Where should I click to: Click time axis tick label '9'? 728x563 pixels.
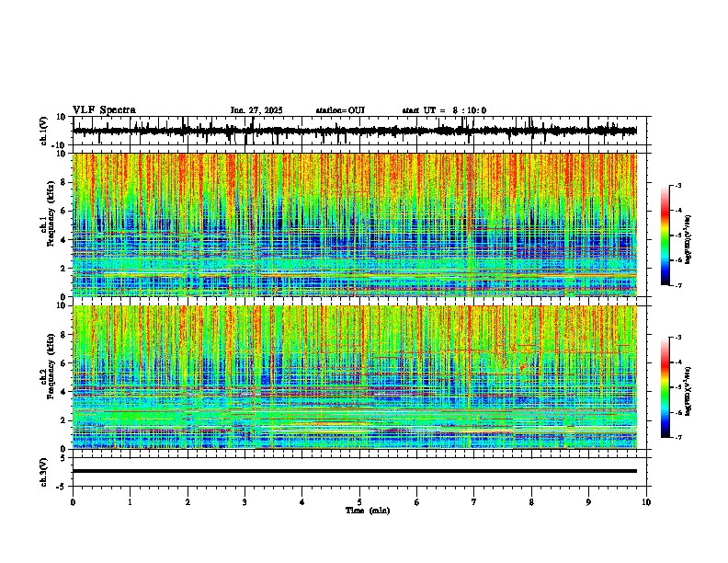588,502
